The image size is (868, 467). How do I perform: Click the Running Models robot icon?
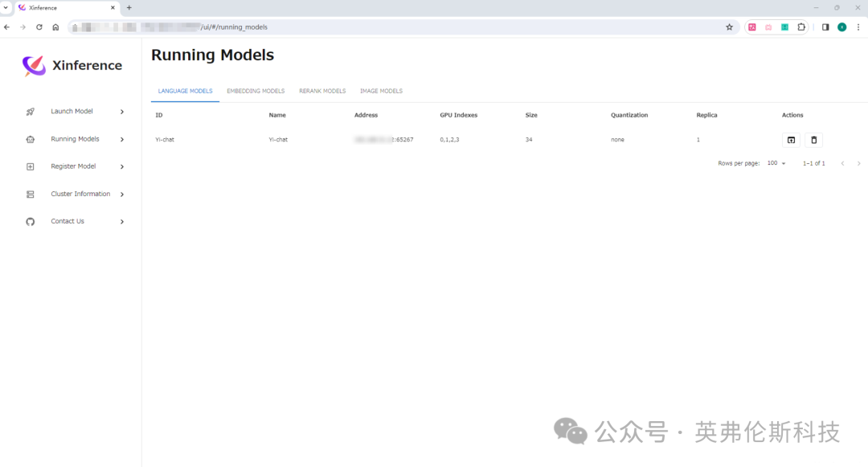pos(31,139)
